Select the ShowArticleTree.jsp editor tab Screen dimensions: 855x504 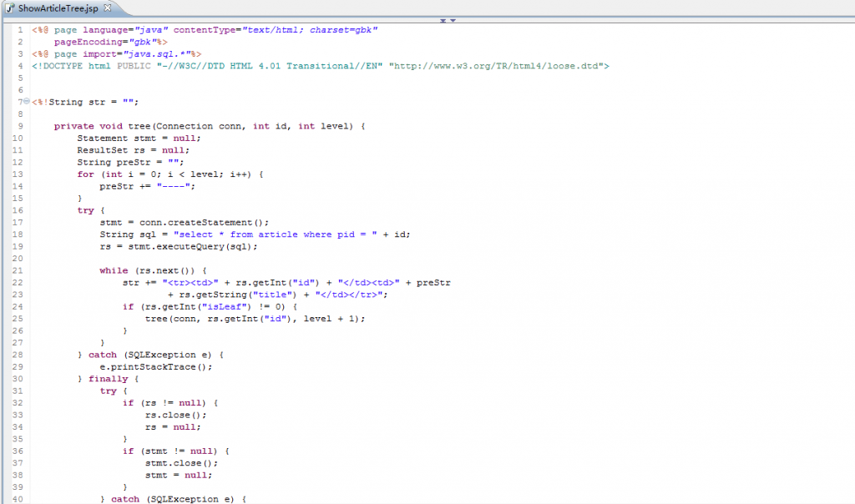[58, 8]
